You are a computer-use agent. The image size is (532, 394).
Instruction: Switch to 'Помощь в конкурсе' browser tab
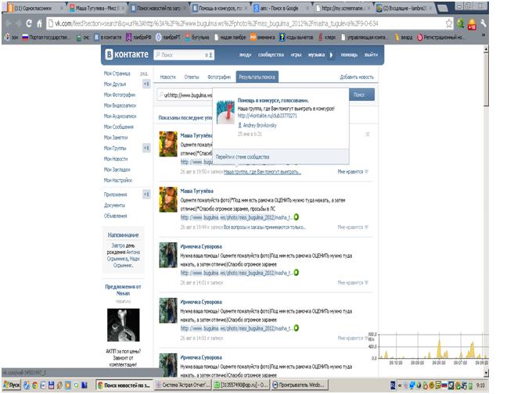220,8
